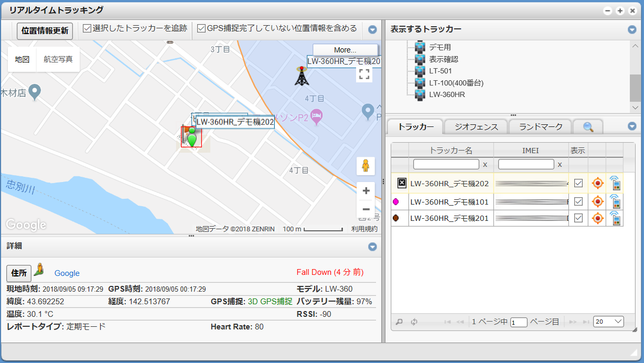Toggle fullscreen map view
Viewport: 644px width, 363px height.
(364, 74)
